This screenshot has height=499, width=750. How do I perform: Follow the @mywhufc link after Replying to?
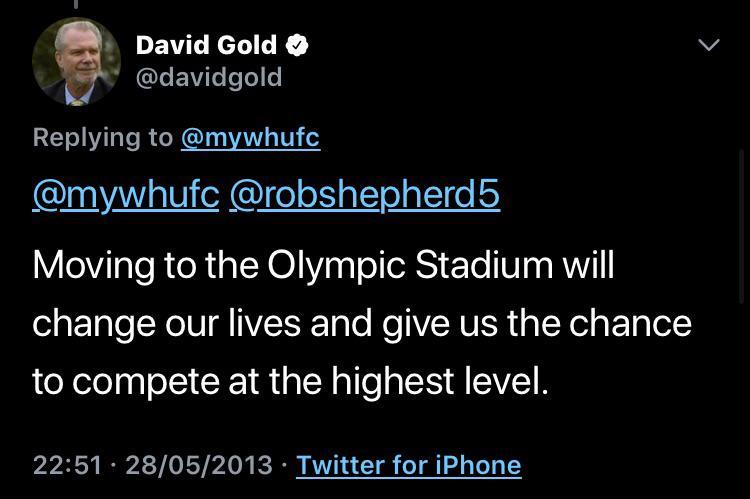coord(250,137)
